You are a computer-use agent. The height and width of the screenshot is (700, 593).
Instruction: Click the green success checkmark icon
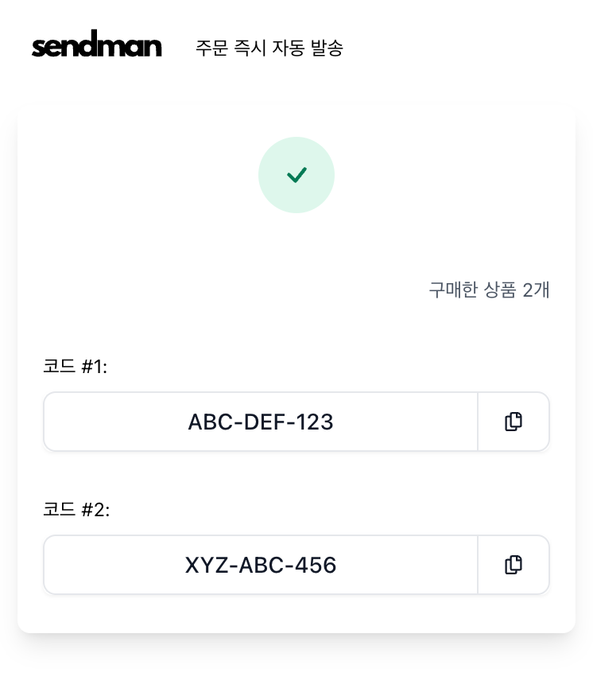coord(296,175)
